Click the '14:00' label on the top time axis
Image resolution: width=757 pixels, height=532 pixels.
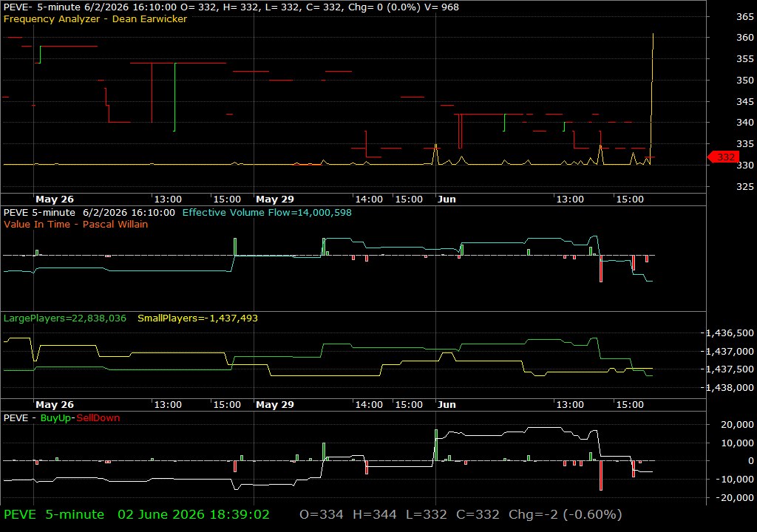pyautogui.click(x=369, y=199)
